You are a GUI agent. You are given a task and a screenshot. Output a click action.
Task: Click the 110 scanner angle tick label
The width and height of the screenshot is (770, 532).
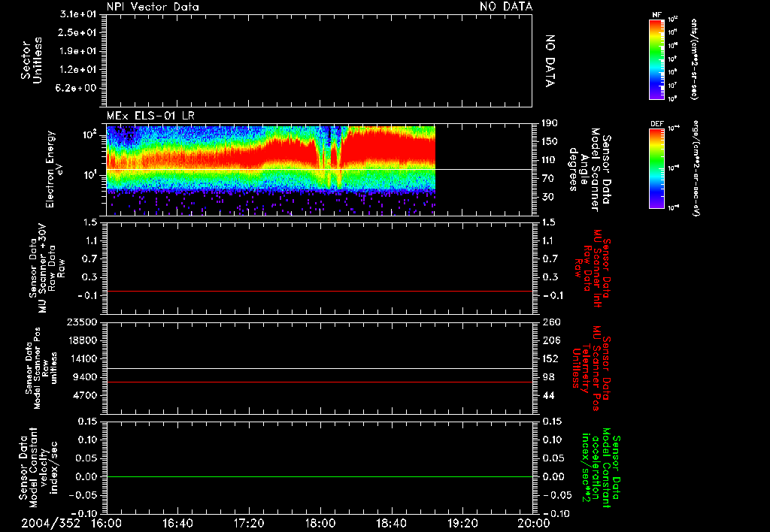(550, 160)
